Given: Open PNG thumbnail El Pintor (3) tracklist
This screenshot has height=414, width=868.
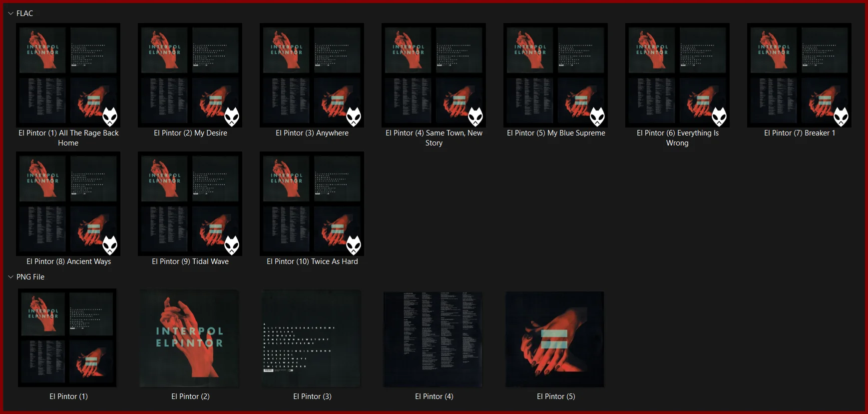Looking at the screenshot, I should pos(311,338).
